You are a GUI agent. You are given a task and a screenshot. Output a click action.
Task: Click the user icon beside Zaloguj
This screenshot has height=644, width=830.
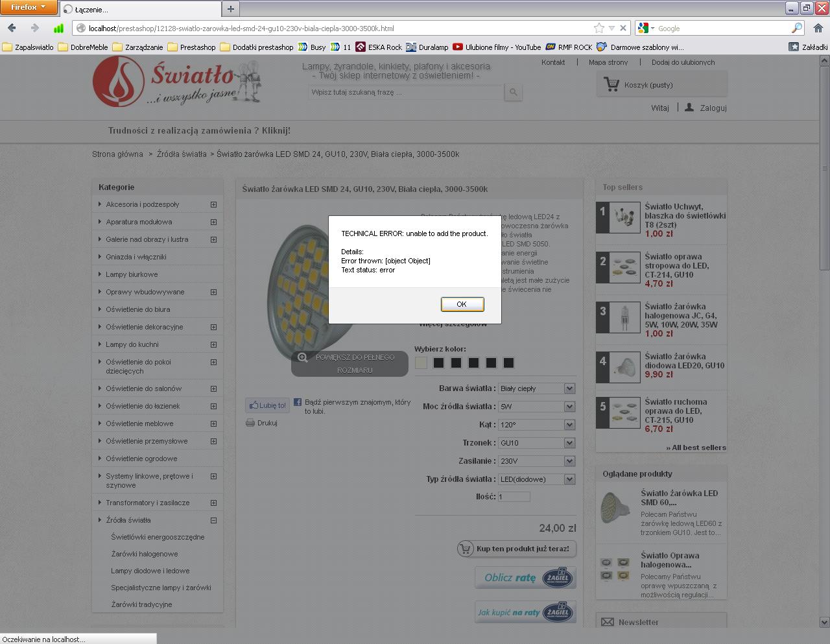click(x=689, y=108)
